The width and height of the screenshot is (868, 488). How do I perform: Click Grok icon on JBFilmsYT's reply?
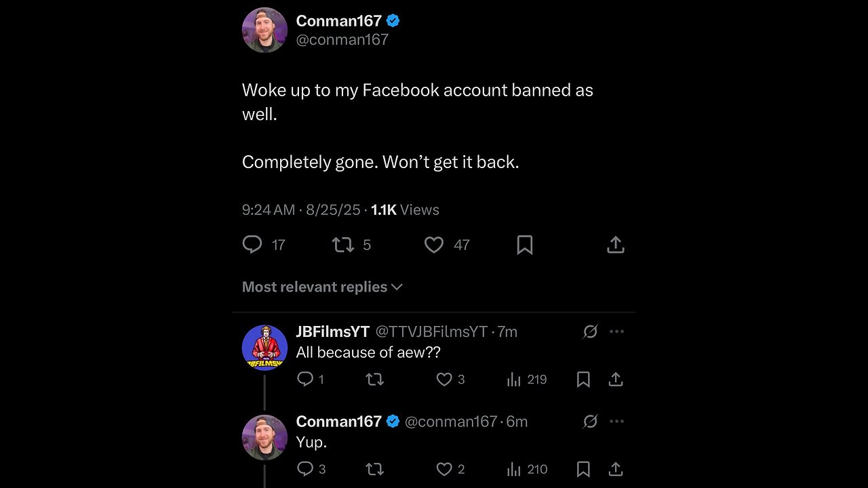[x=590, y=331]
